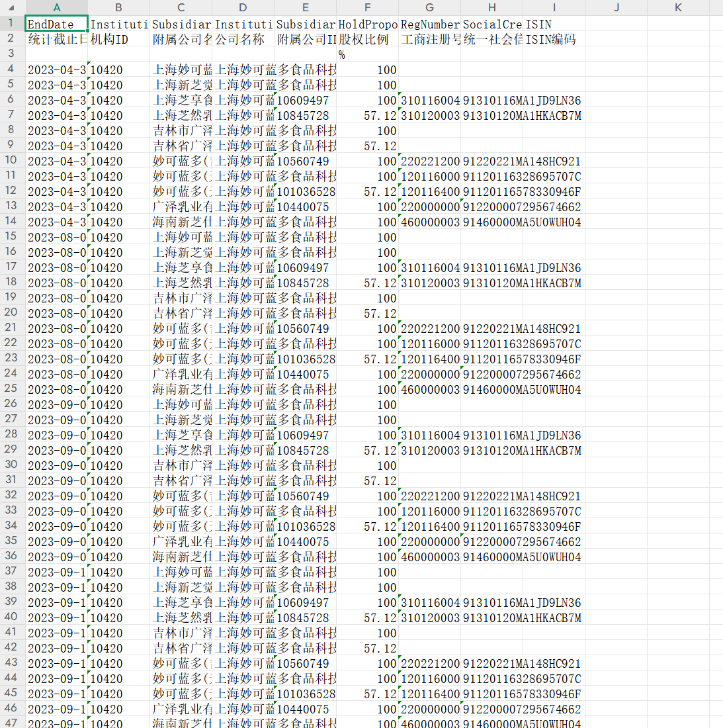Screen dimensions: 723x728
Task: Click cell F1 containing HoldPropo
Action: pos(368,24)
